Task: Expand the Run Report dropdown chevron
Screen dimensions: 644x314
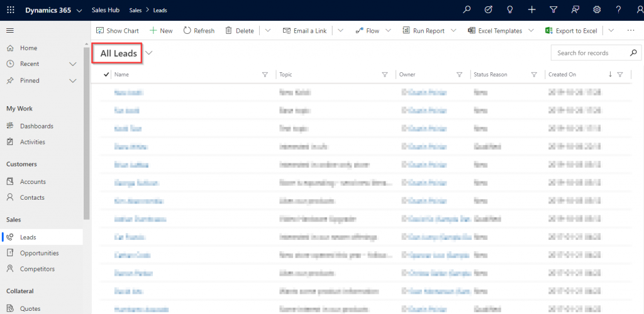Action: click(x=453, y=31)
